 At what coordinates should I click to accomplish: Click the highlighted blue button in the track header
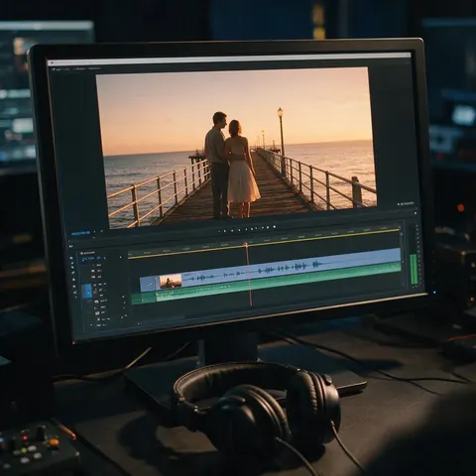pyautogui.click(x=86, y=291)
